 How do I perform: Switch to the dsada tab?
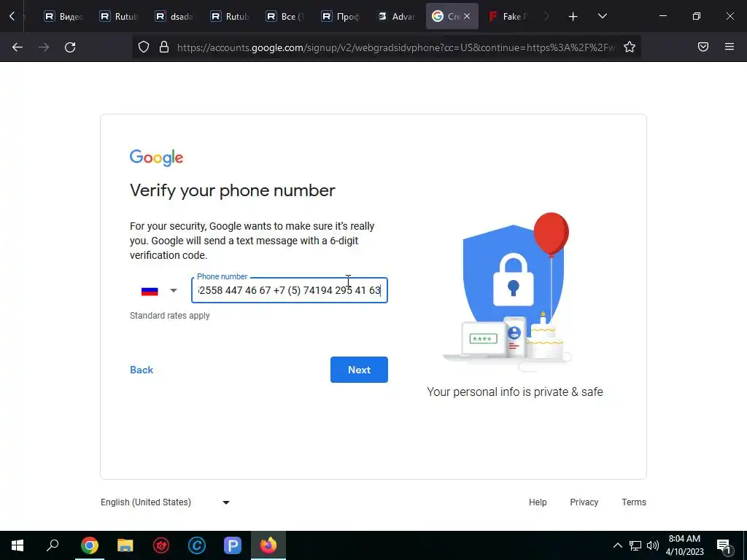(174, 17)
